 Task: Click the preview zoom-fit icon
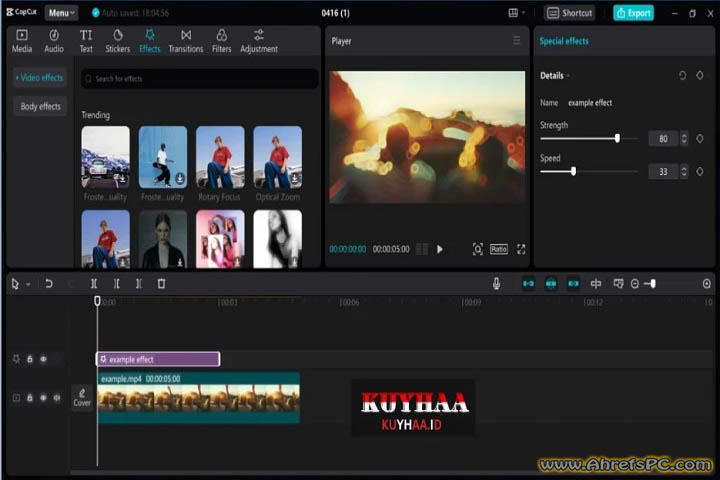(478, 249)
